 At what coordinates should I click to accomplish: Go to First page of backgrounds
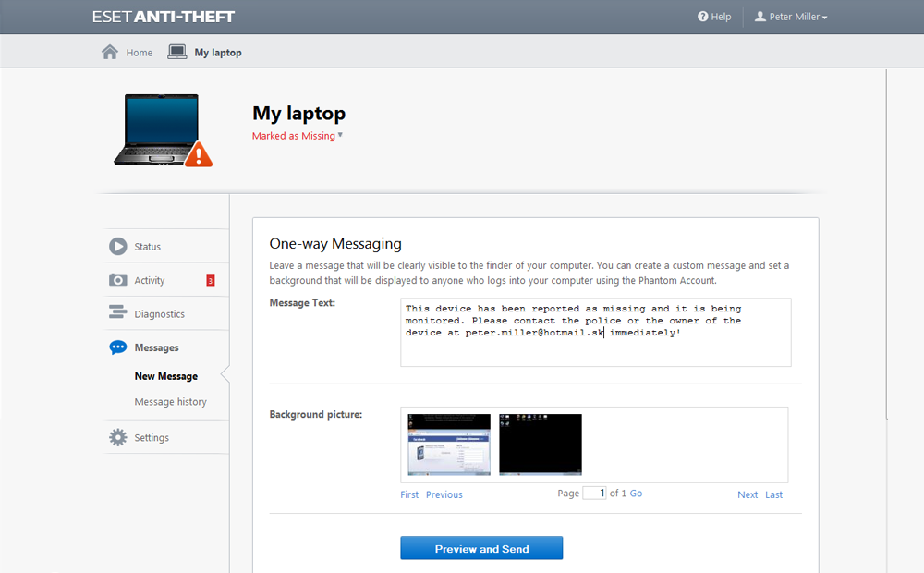click(x=409, y=494)
